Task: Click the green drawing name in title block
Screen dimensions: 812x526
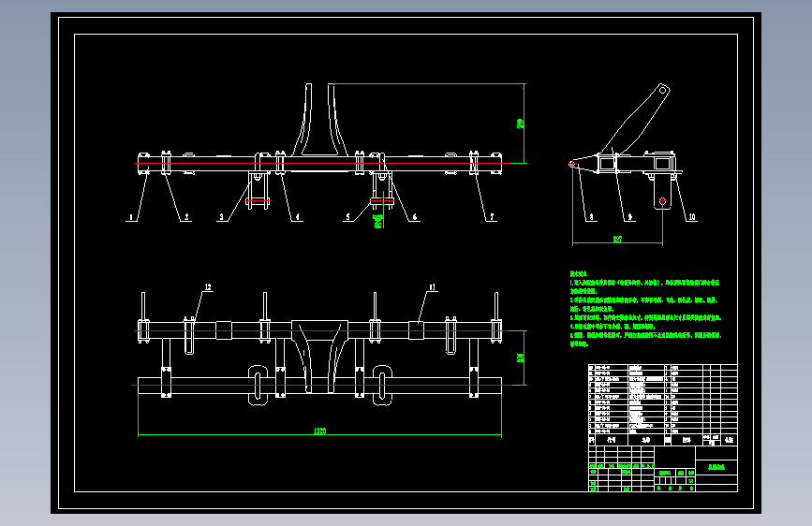Action: [x=716, y=467]
